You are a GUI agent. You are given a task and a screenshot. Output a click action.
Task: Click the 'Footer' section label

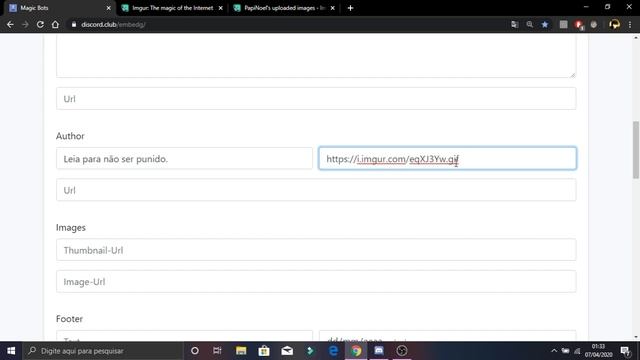tap(69, 319)
